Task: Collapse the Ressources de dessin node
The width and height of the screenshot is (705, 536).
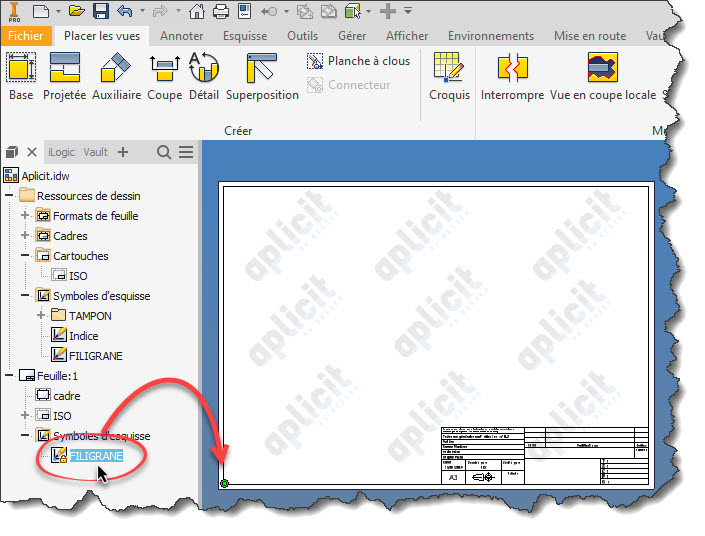Action: tap(9, 196)
